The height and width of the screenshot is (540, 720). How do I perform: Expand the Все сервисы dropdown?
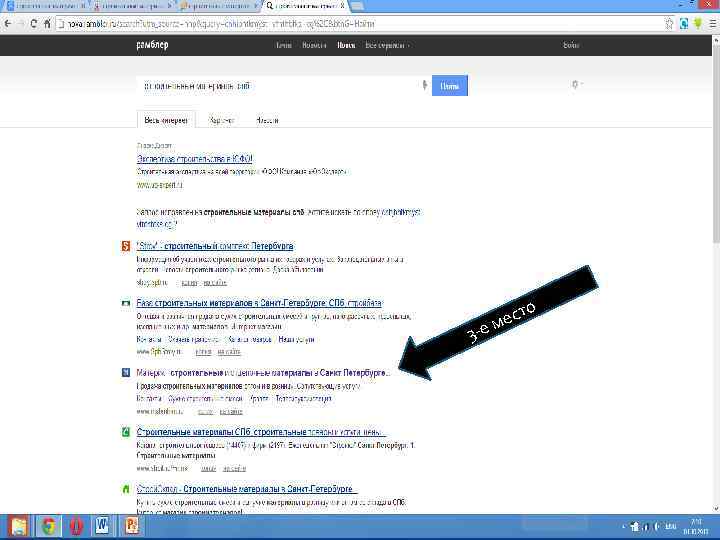coord(387,45)
